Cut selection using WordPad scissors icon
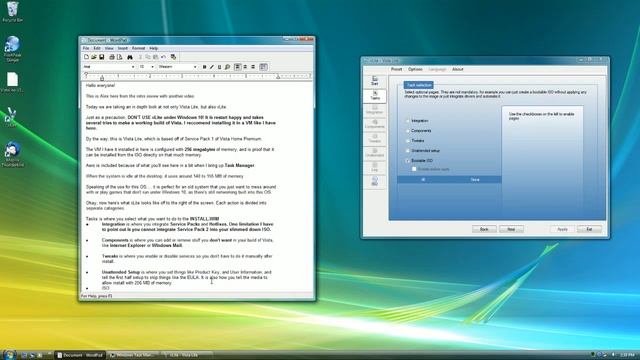Screen dimensions: 640x360 pyautogui.click(x=140, y=57)
